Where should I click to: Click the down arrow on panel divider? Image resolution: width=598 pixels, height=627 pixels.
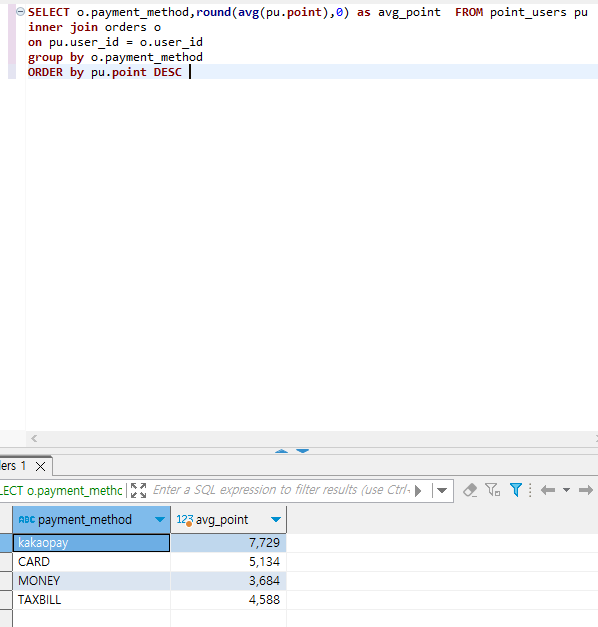coord(302,451)
